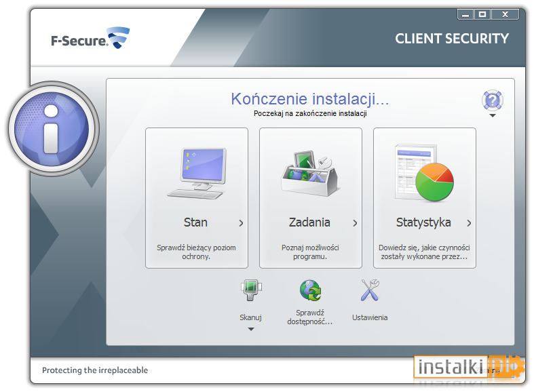534x392 pixels.
Task: Click 'Kończenie instalacji...' heading
Action: coord(310,99)
